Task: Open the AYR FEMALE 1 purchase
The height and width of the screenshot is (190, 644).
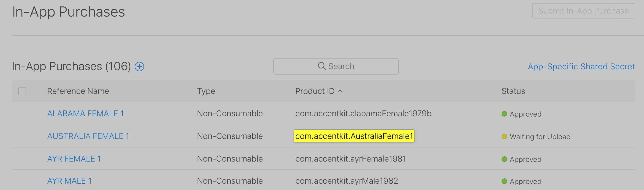Action: (x=74, y=159)
